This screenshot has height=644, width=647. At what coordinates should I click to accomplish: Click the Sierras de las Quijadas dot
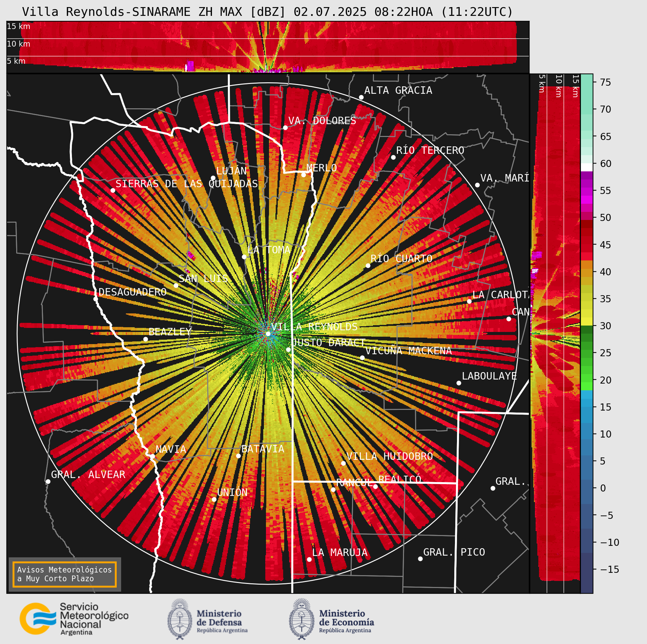tap(113, 191)
